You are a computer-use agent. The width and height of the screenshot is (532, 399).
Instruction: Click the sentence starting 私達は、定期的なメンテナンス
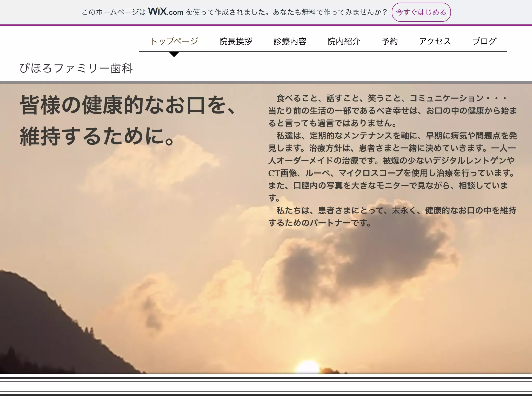pyautogui.click(x=392, y=167)
